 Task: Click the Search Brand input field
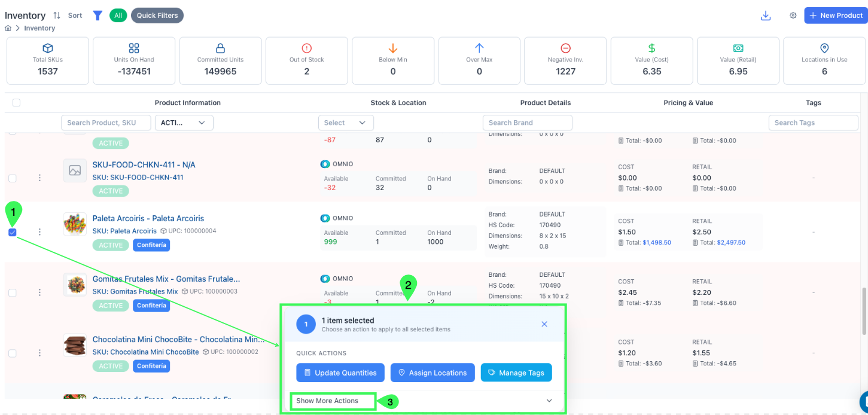pyautogui.click(x=527, y=123)
